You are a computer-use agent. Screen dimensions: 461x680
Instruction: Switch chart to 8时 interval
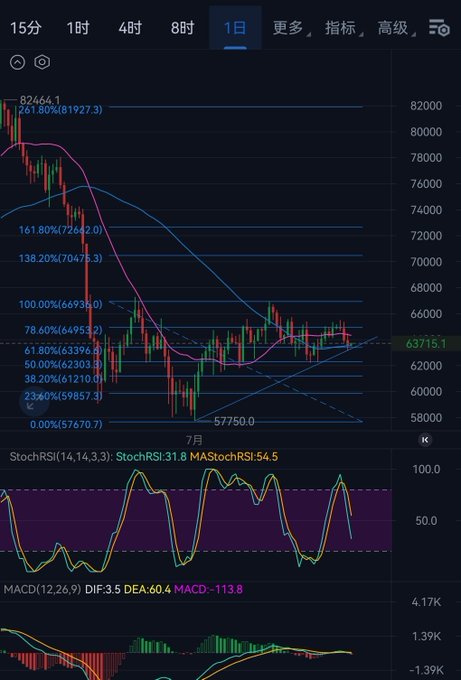[x=182, y=28]
